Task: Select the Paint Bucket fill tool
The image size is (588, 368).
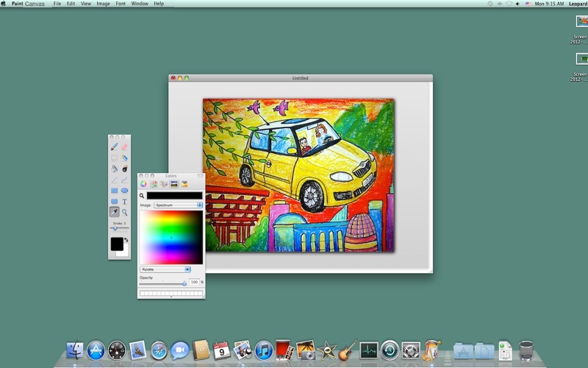Action: click(115, 169)
